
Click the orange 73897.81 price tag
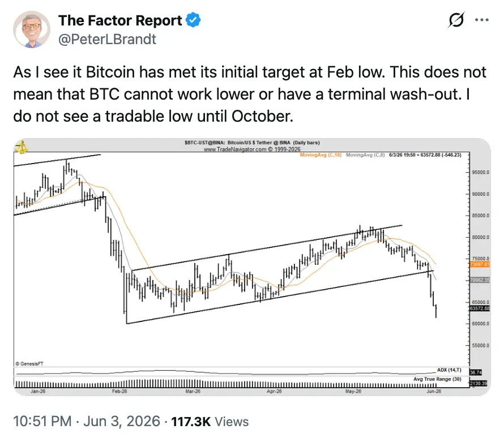point(480,264)
